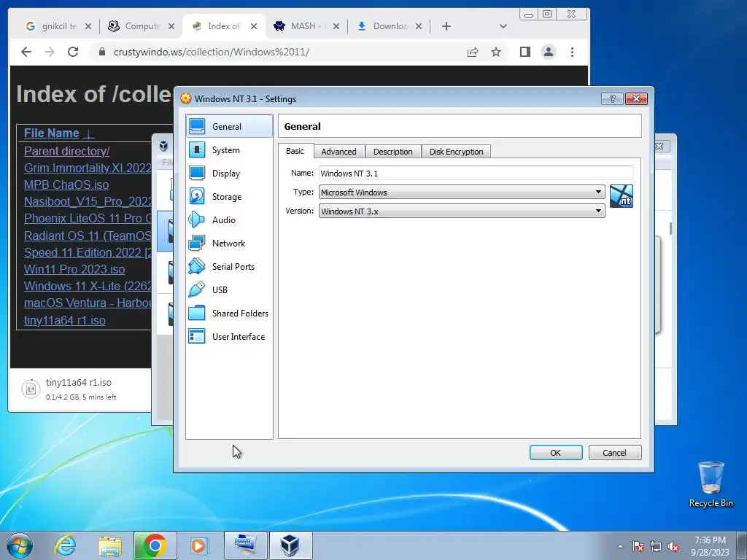Click the Windows NT OS type icon
Screen dimensions: 747x560
622,196
